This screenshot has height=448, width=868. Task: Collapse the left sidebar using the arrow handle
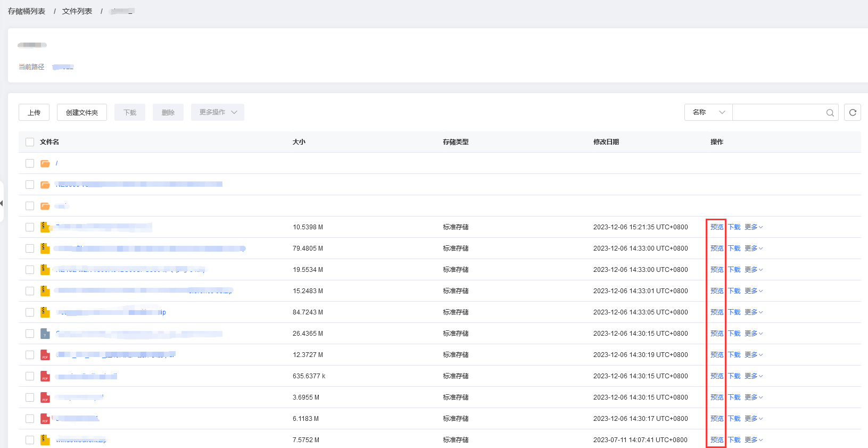(x=2, y=203)
